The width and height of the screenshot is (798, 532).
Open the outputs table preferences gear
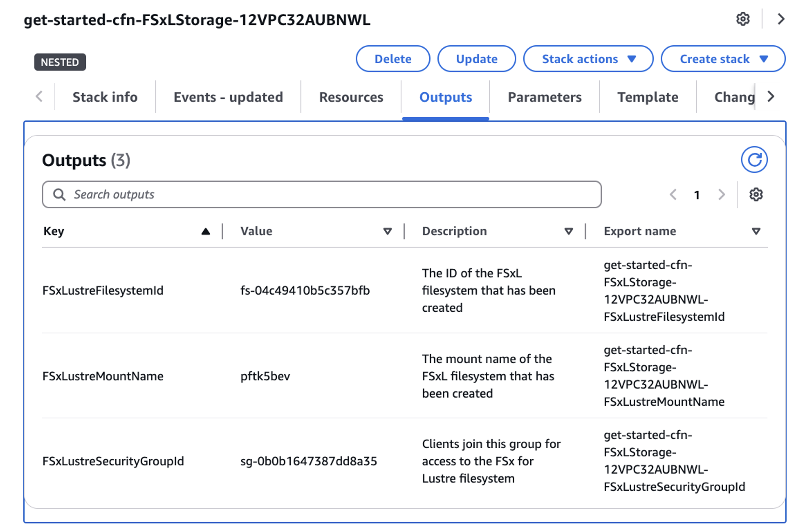tap(755, 194)
